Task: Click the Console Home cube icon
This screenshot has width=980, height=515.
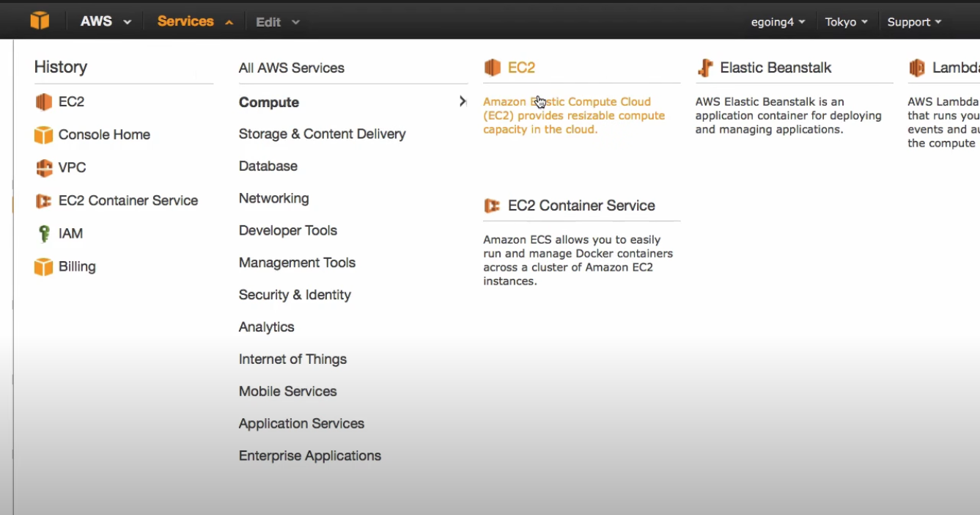Action: point(44,135)
